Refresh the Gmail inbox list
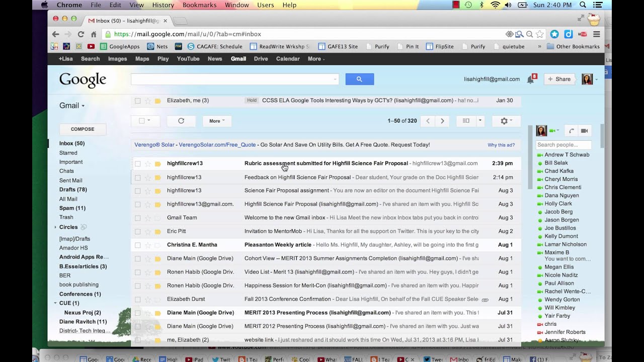The height and width of the screenshot is (362, 644). click(x=181, y=121)
